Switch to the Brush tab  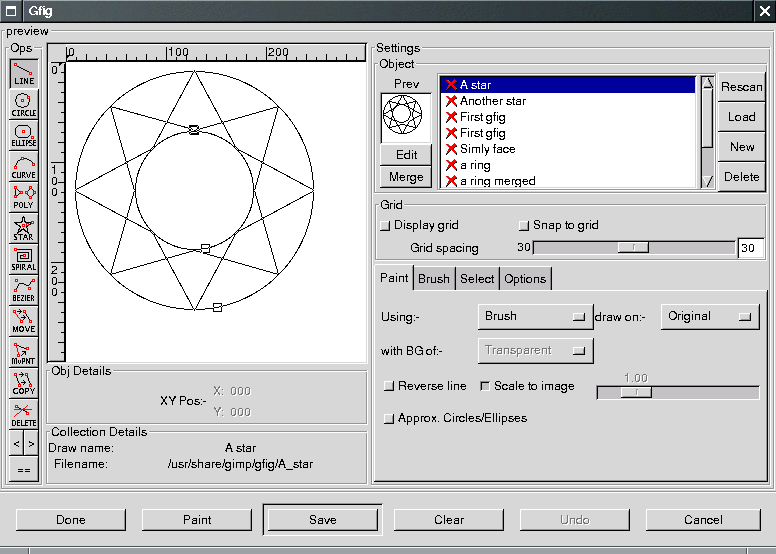click(434, 279)
